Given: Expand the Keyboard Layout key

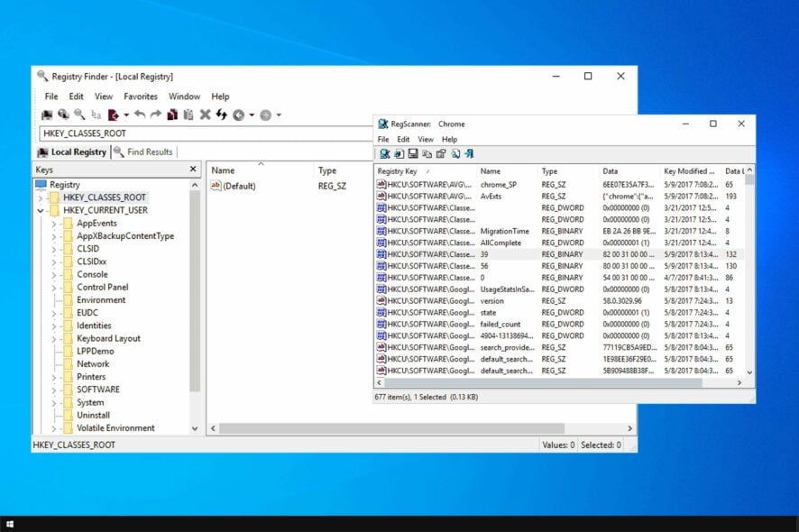Looking at the screenshot, I should [x=54, y=338].
